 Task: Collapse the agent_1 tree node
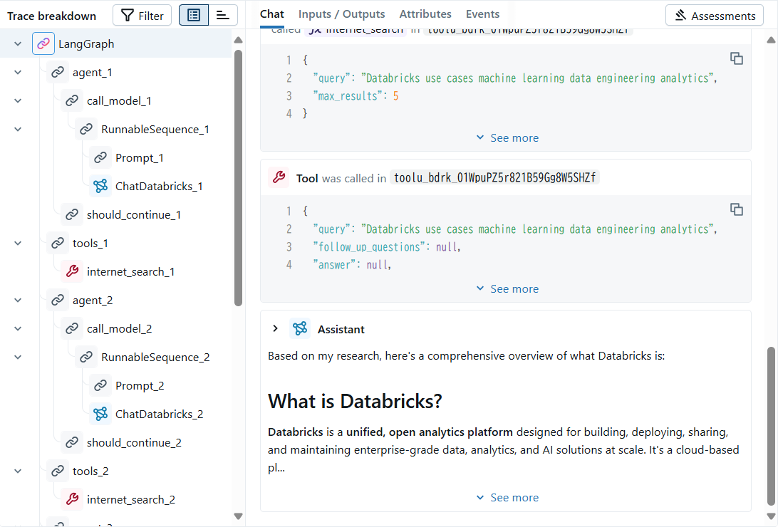pos(18,72)
